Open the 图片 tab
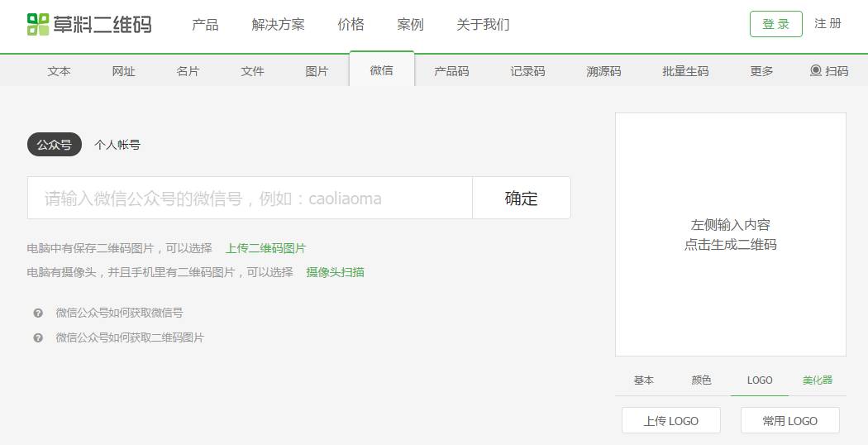Screen dimensions: 868x445 click(317, 71)
